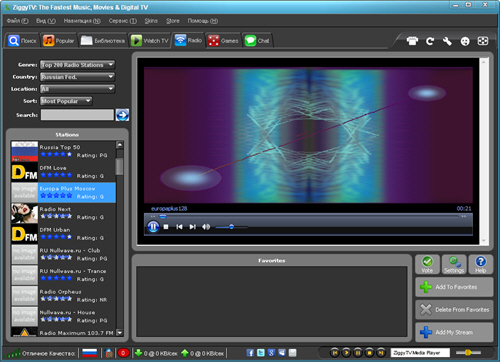The width and height of the screenshot is (500, 362).
Task: Click the Add To Favorites button
Action: pyautogui.click(x=454, y=287)
